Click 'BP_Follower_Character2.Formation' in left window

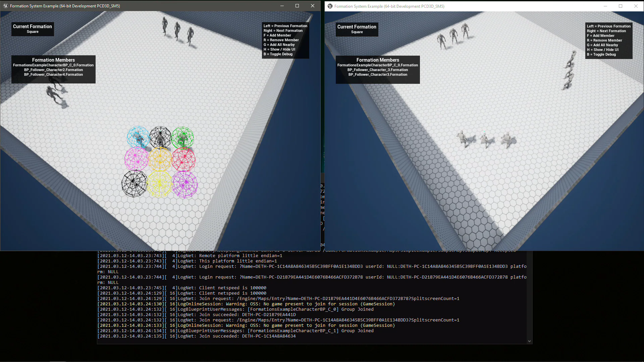point(53,70)
